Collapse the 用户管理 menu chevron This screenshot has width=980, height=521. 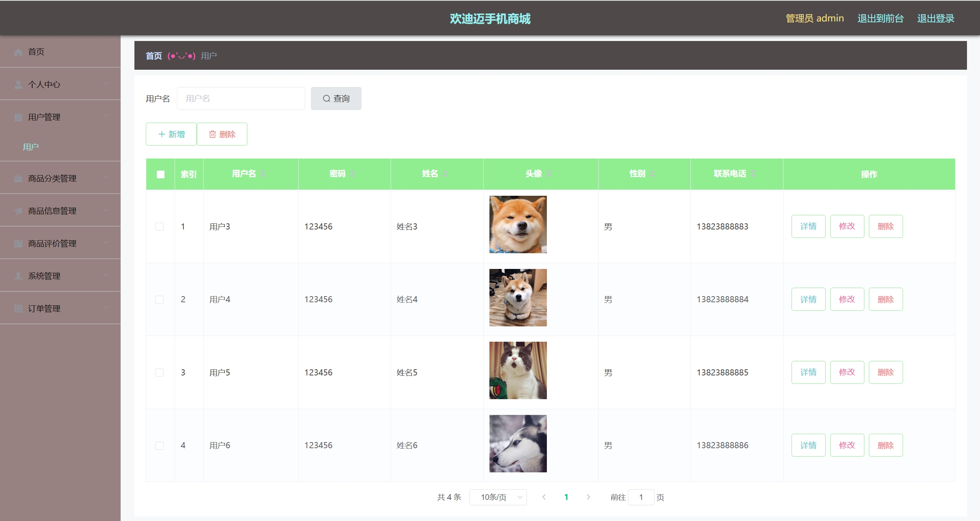pyautogui.click(x=106, y=116)
